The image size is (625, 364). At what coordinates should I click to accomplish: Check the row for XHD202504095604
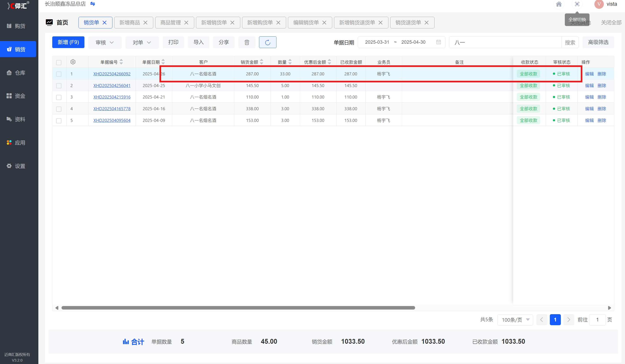59,121
